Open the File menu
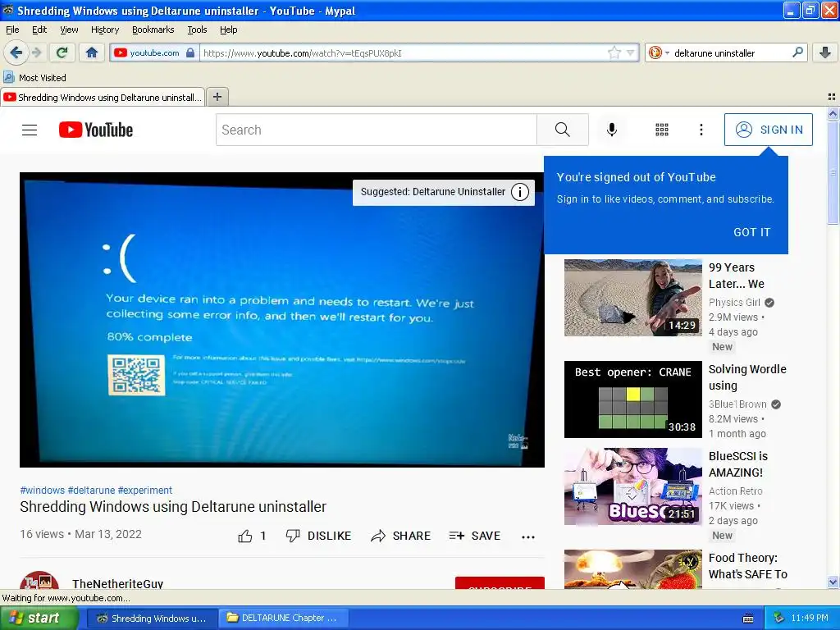This screenshot has width=840, height=630. pyautogui.click(x=12, y=30)
